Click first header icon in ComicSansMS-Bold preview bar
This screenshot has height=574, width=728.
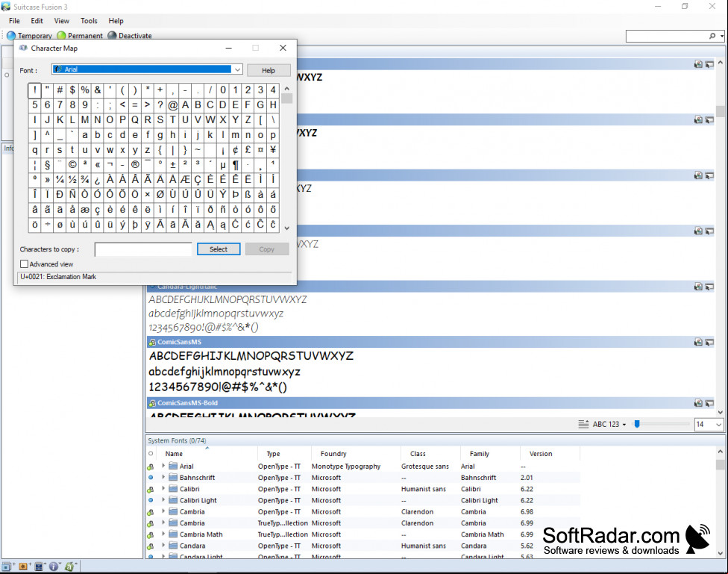pyautogui.click(x=698, y=403)
